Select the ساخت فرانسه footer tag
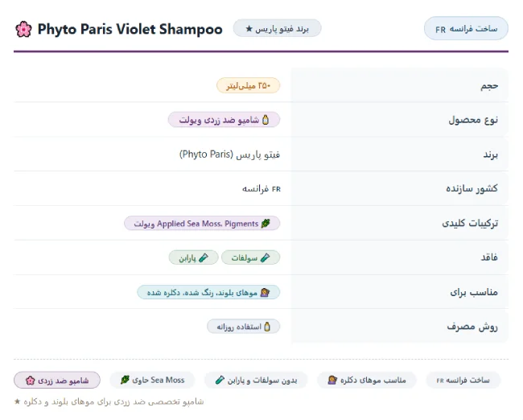523x420 pixels. pyautogui.click(x=463, y=380)
